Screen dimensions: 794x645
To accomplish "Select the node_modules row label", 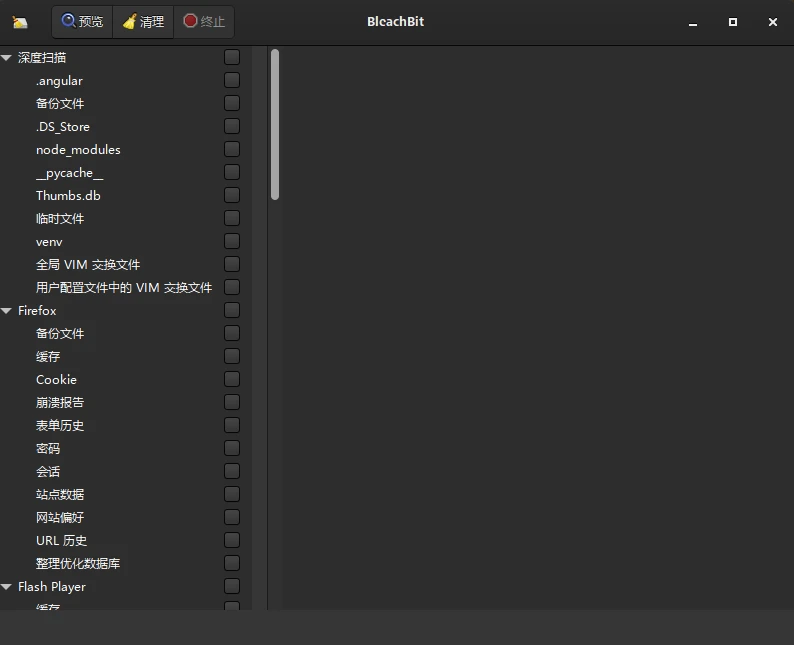I will coord(78,150).
